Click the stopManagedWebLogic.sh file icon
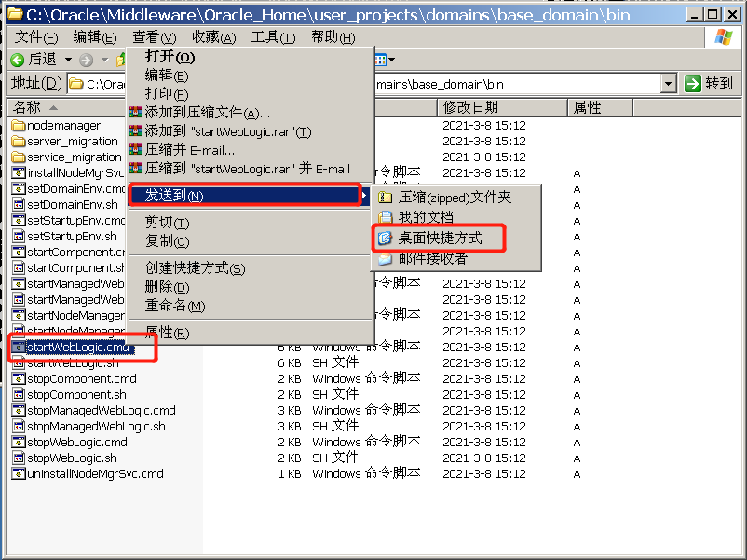The width and height of the screenshot is (747, 560). 18,426
